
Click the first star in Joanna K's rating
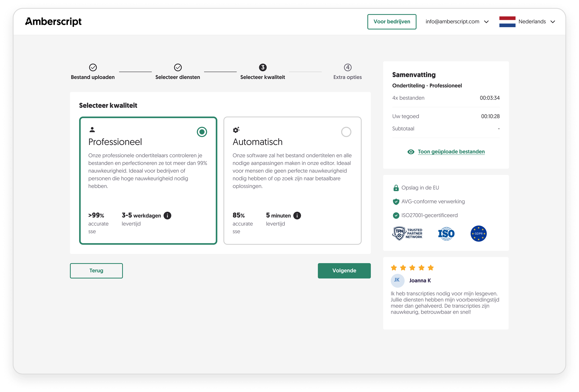(394, 267)
